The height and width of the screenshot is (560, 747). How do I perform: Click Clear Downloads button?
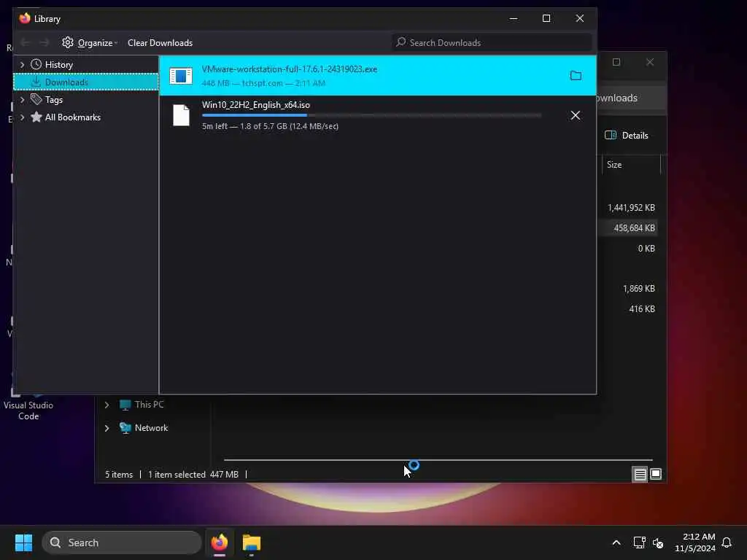coord(160,43)
